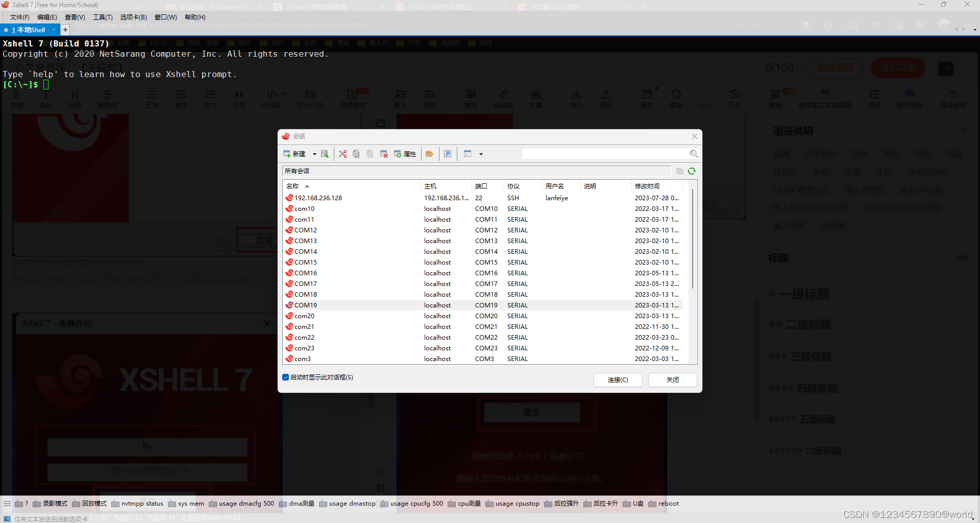Open the 工具(T) menu

pyautogui.click(x=103, y=17)
